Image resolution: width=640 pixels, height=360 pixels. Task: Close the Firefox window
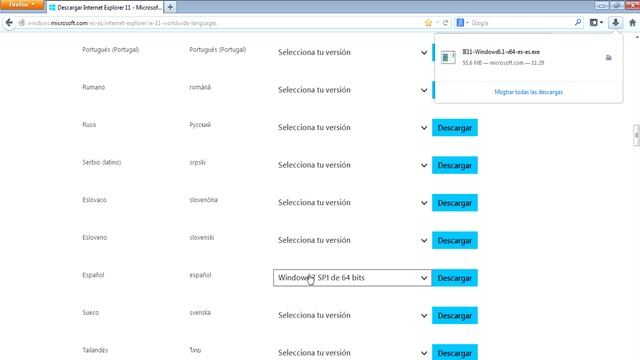pos(632,5)
